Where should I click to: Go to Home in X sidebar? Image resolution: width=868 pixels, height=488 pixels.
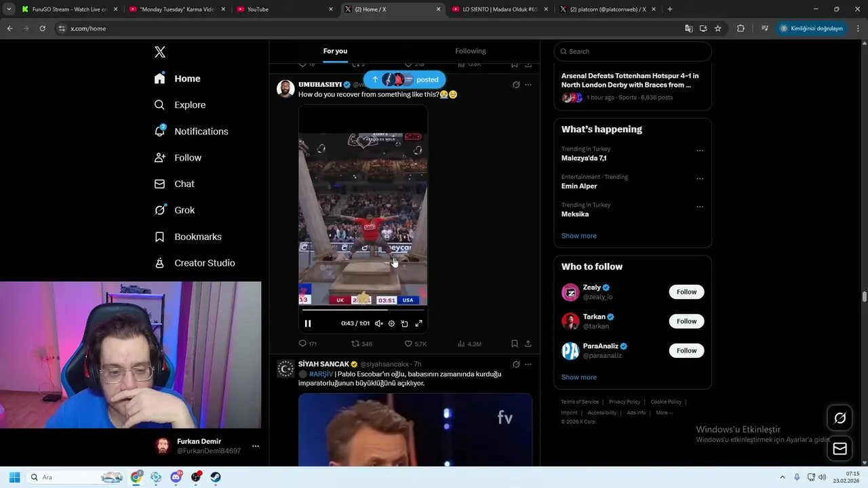tap(177, 79)
